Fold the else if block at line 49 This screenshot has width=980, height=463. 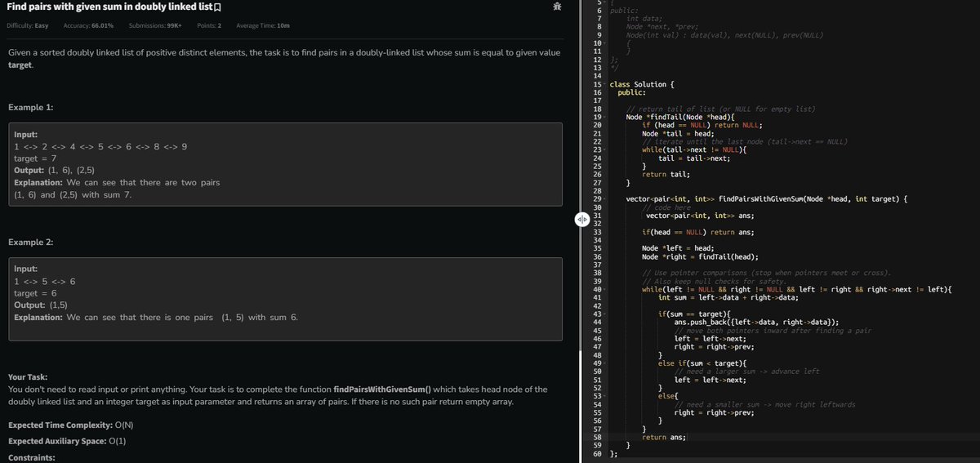coord(605,363)
